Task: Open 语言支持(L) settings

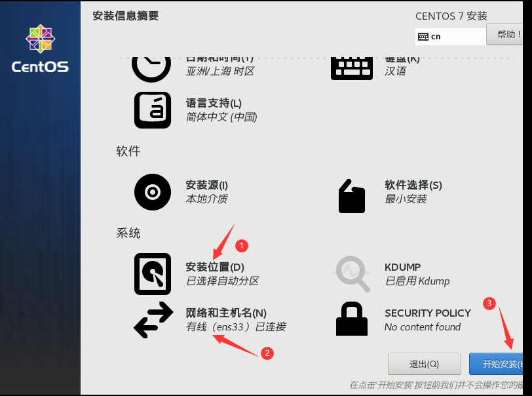Action: point(214,103)
